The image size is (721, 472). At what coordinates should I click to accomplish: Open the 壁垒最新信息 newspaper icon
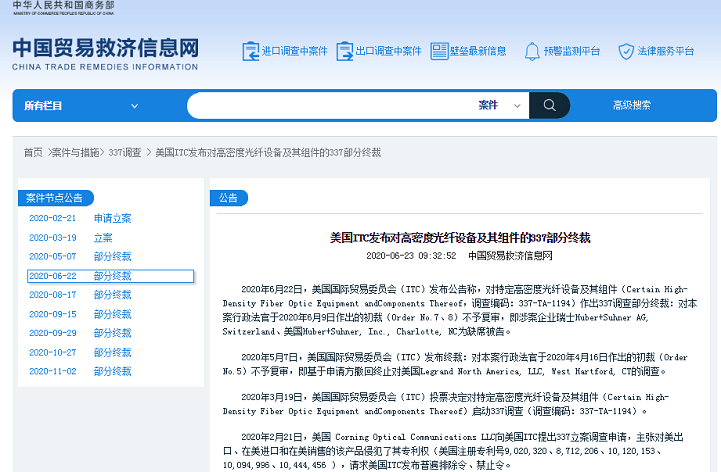[x=439, y=51]
